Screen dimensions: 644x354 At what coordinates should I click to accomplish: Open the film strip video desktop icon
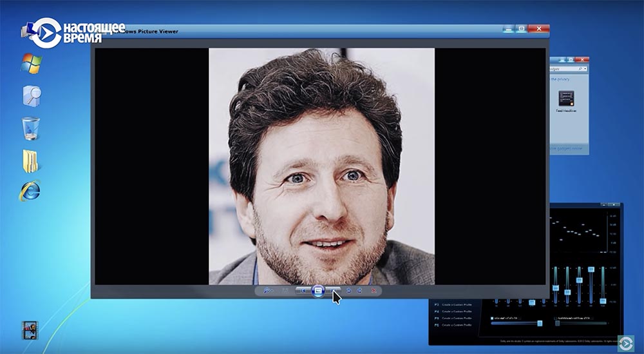click(x=30, y=330)
